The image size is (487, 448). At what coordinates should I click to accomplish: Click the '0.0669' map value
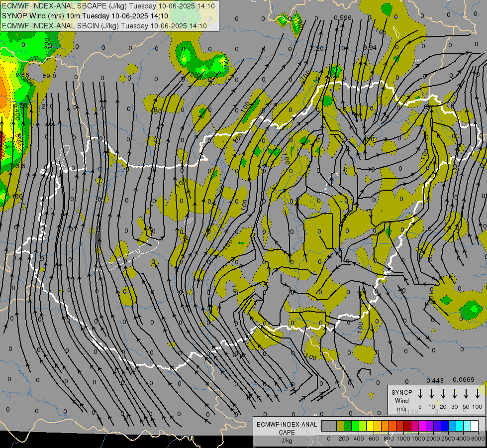pos(464,380)
